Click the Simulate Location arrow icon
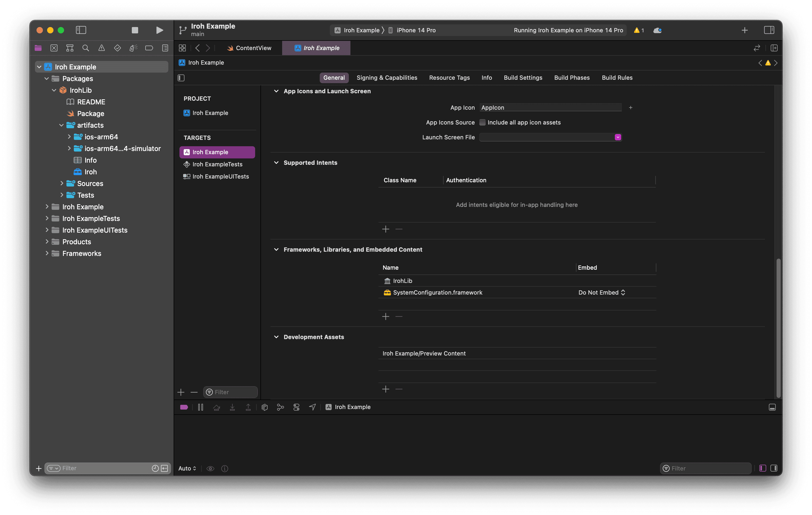The height and width of the screenshot is (515, 812). point(313,407)
